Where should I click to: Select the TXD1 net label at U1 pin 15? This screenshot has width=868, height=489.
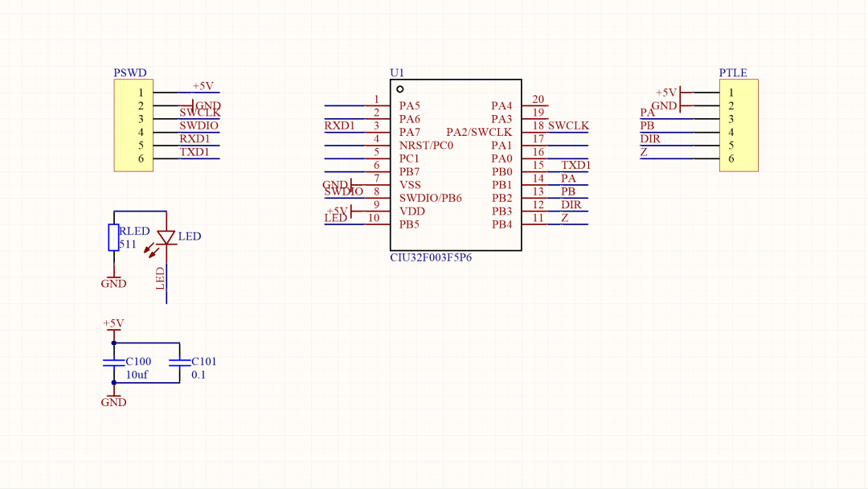[x=576, y=165]
